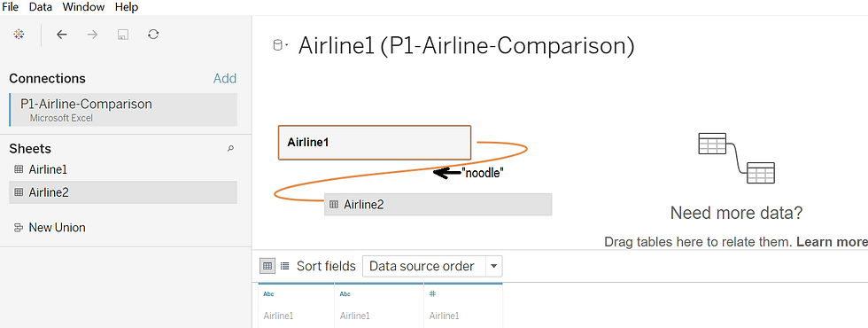
Task: Refresh the data source with circular arrow icon
Action: coord(153,35)
